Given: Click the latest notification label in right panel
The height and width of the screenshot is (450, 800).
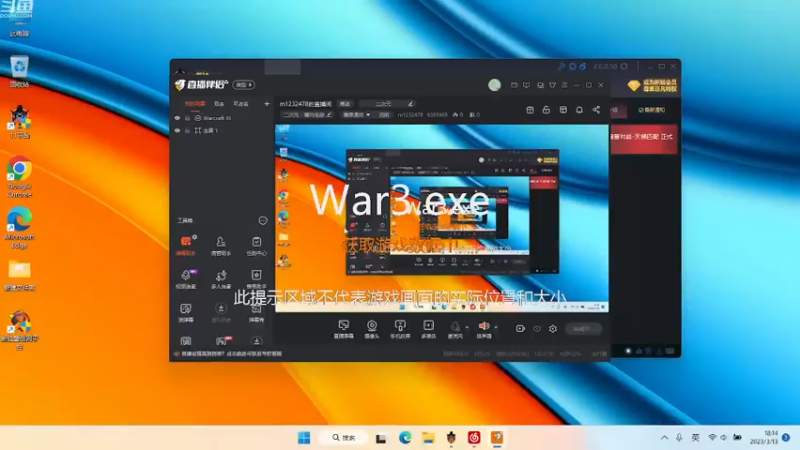Looking at the screenshot, I should click(652, 110).
